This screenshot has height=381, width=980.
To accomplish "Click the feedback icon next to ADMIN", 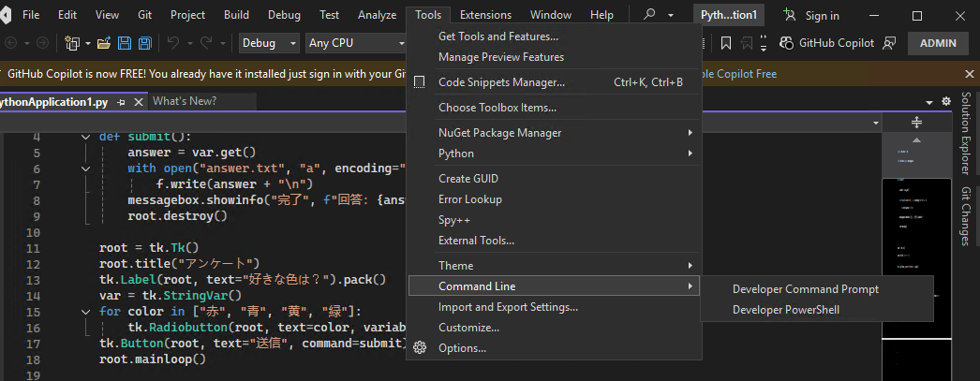I will click(x=889, y=43).
